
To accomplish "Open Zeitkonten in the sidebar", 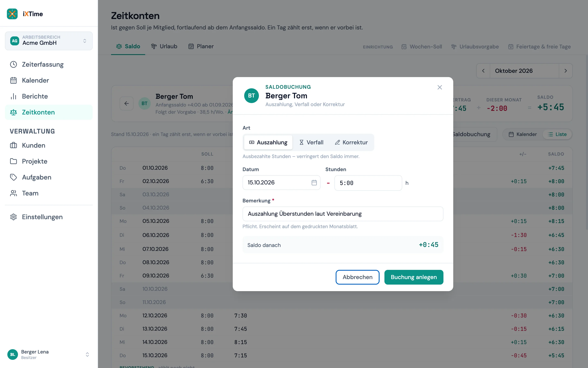I will point(49,112).
